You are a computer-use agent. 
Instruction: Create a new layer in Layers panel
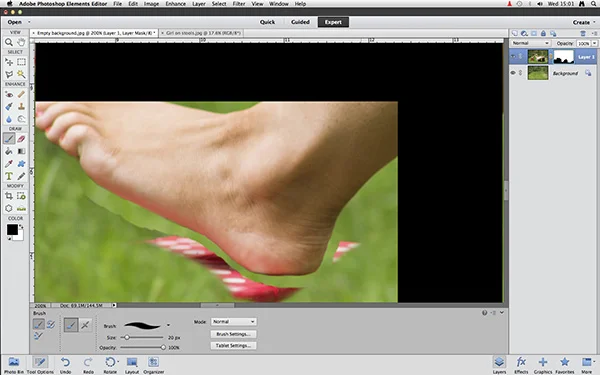(515, 34)
